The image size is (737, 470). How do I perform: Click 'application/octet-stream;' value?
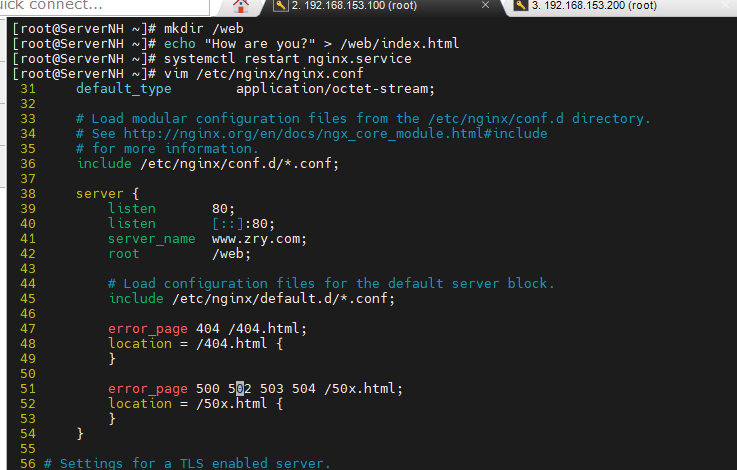335,89
